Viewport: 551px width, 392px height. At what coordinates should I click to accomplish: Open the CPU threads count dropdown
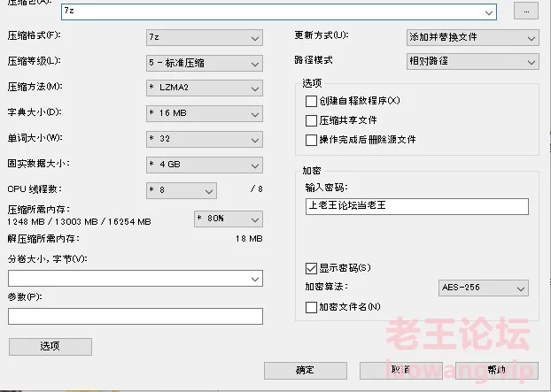[181, 190]
